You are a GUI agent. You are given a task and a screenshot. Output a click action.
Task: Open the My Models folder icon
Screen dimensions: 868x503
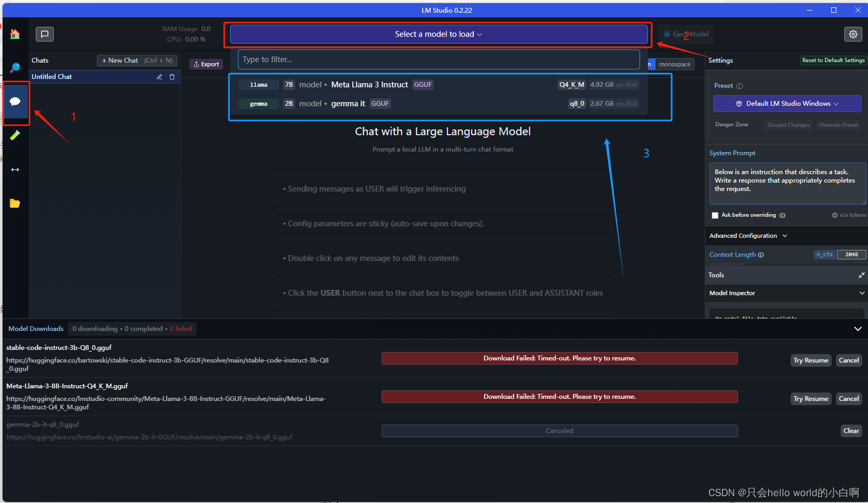pos(15,204)
